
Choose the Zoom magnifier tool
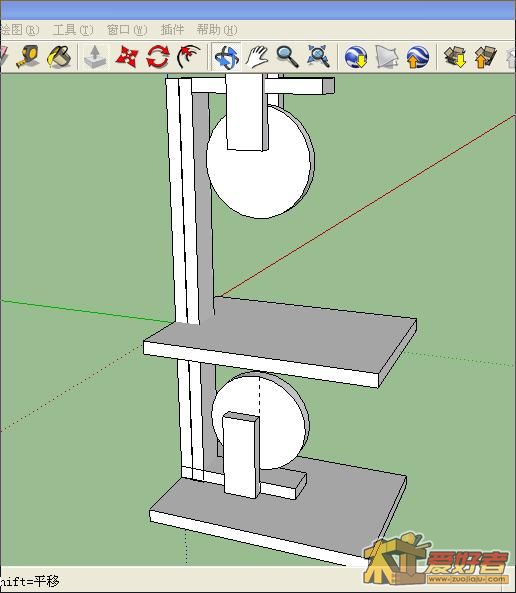point(288,57)
